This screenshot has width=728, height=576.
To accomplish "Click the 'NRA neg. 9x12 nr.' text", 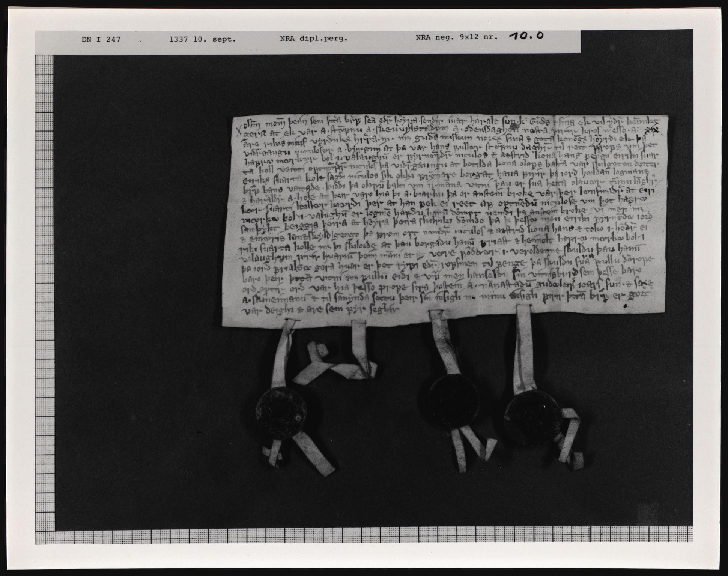I will (456, 37).
